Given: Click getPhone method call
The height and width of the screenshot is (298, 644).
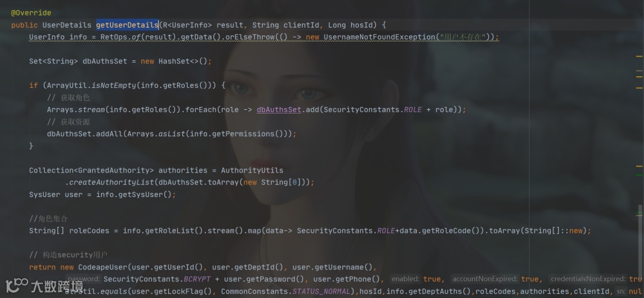Looking at the screenshot, I should (x=354, y=279).
